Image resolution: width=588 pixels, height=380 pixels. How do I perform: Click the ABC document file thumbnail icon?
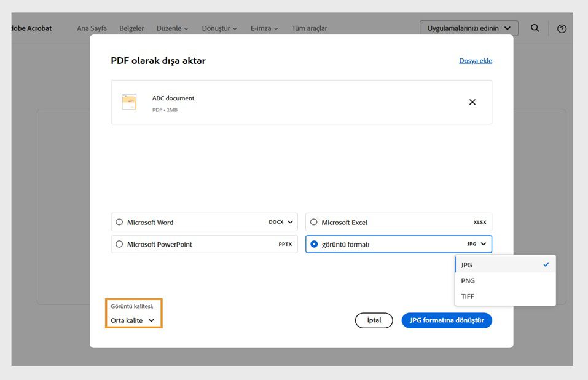click(129, 101)
